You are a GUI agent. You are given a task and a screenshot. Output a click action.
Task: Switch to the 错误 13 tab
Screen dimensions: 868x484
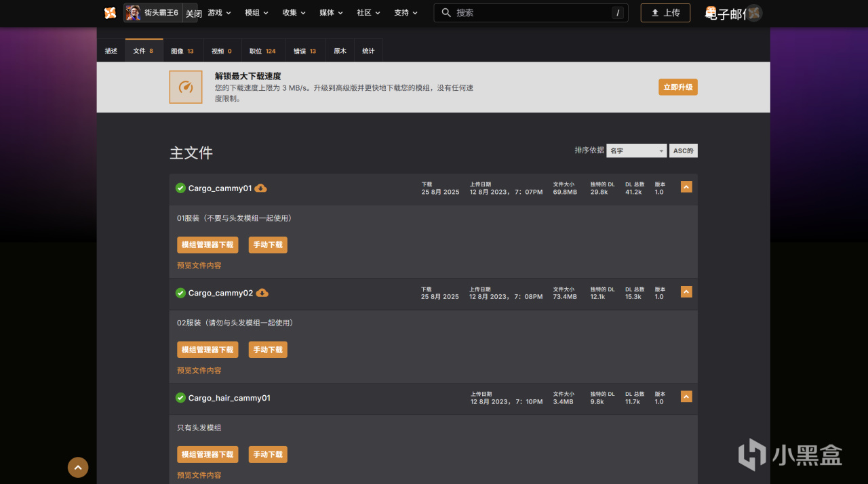coord(305,51)
